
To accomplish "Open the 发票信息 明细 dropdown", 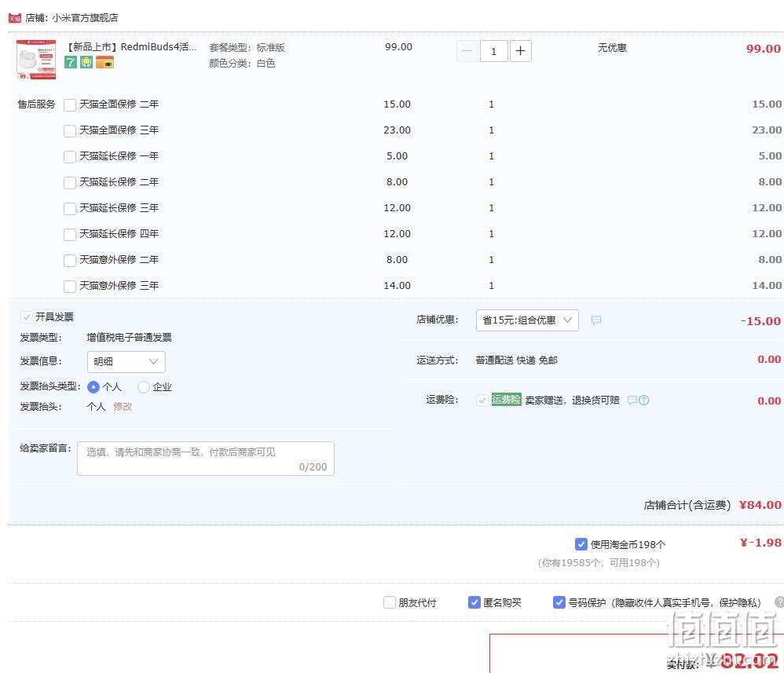I will [126, 361].
